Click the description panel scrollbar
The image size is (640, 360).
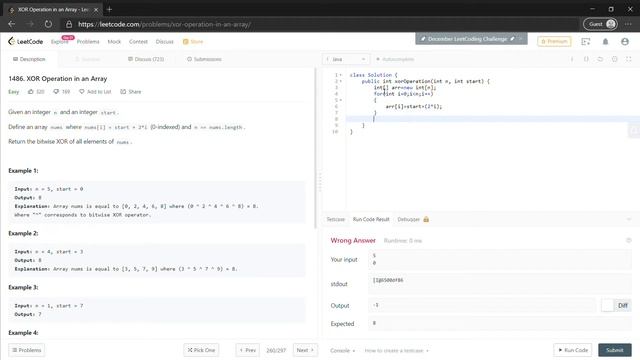click(x=315, y=149)
